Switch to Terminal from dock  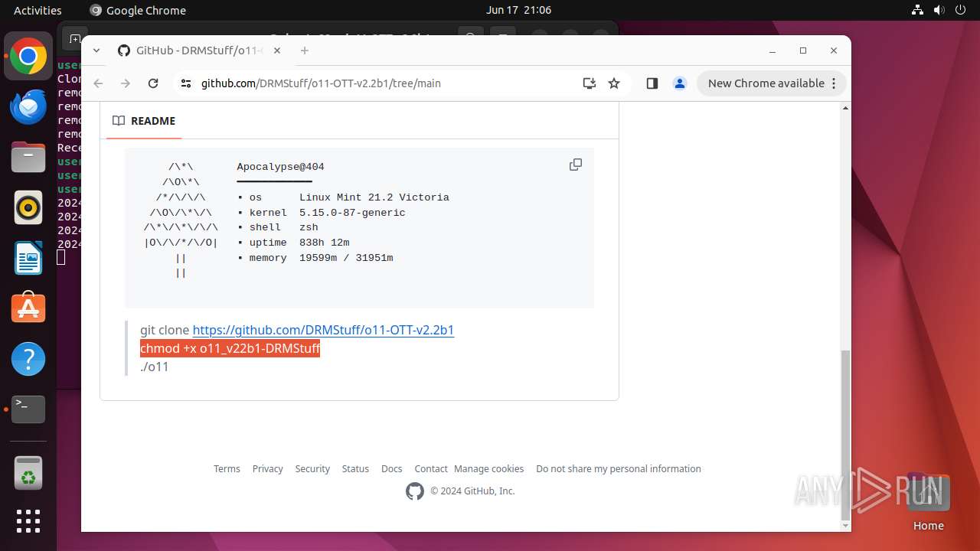pyautogui.click(x=28, y=409)
